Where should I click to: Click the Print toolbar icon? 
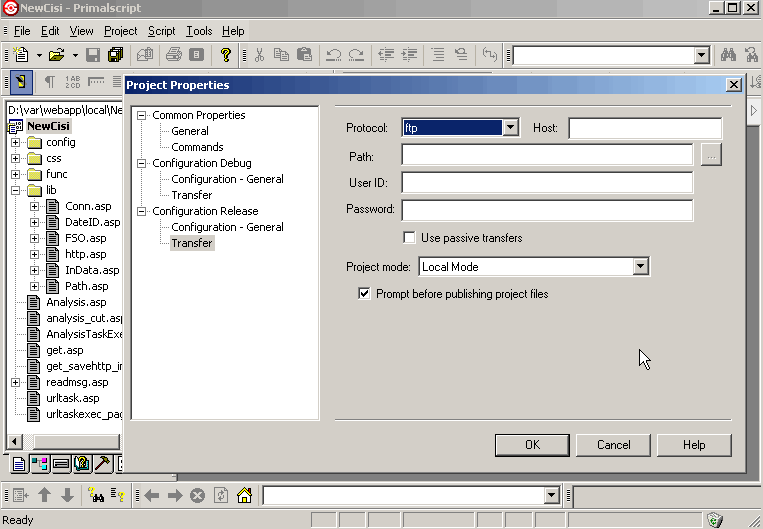coord(174,55)
